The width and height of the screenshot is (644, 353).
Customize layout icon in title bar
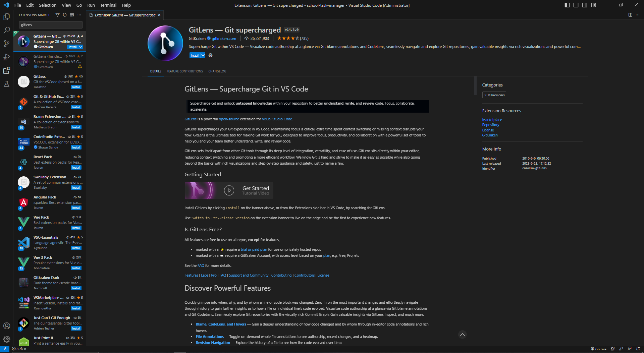click(593, 5)
